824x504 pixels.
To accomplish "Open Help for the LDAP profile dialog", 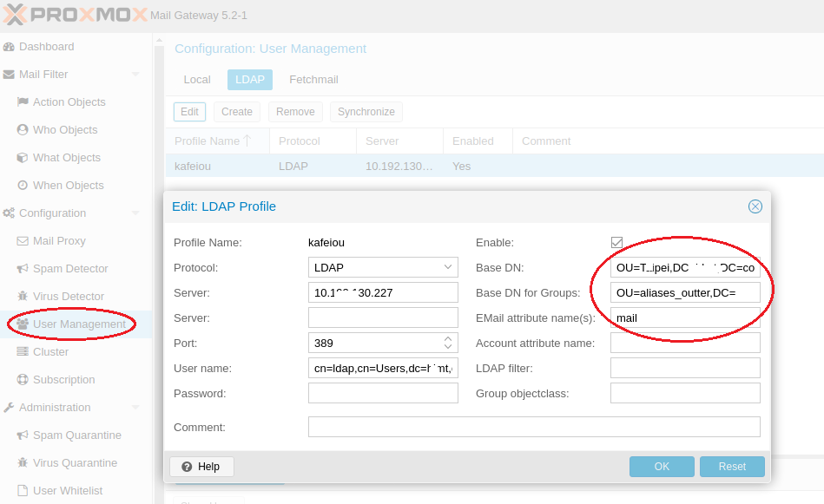I will (201, 466).
